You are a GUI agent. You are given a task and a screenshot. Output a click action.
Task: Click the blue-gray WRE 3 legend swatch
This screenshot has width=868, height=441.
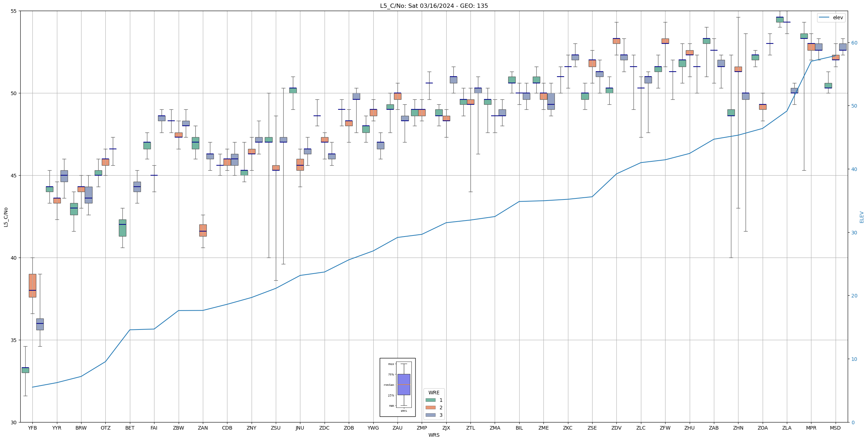point(430,415)
